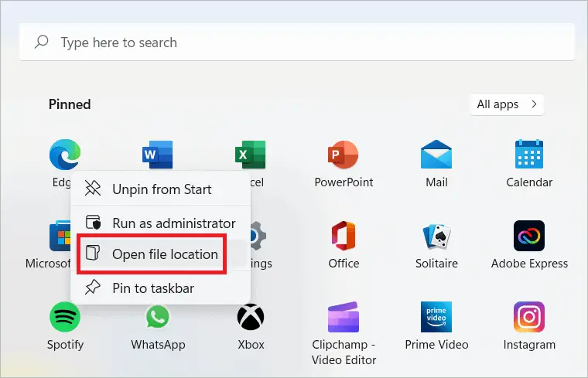Open the Microsoft Edge pinned app
Screen dimensions: 588x378
(x=65, y=155)
